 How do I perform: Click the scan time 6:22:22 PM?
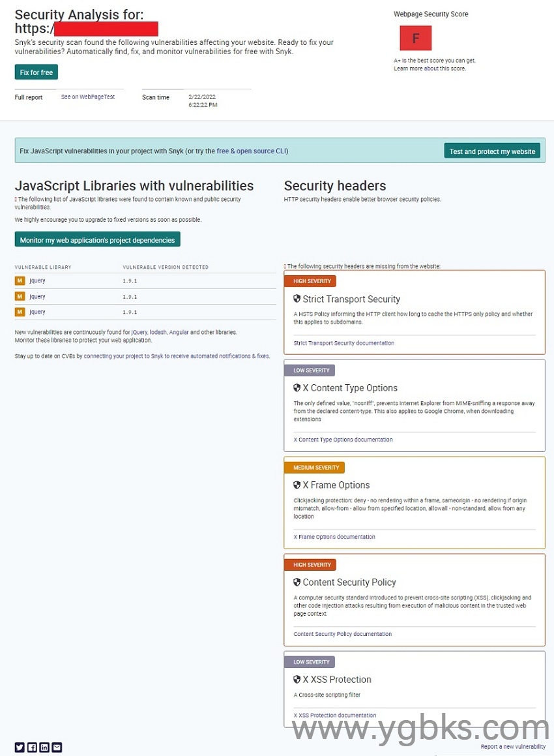point(203,104)
